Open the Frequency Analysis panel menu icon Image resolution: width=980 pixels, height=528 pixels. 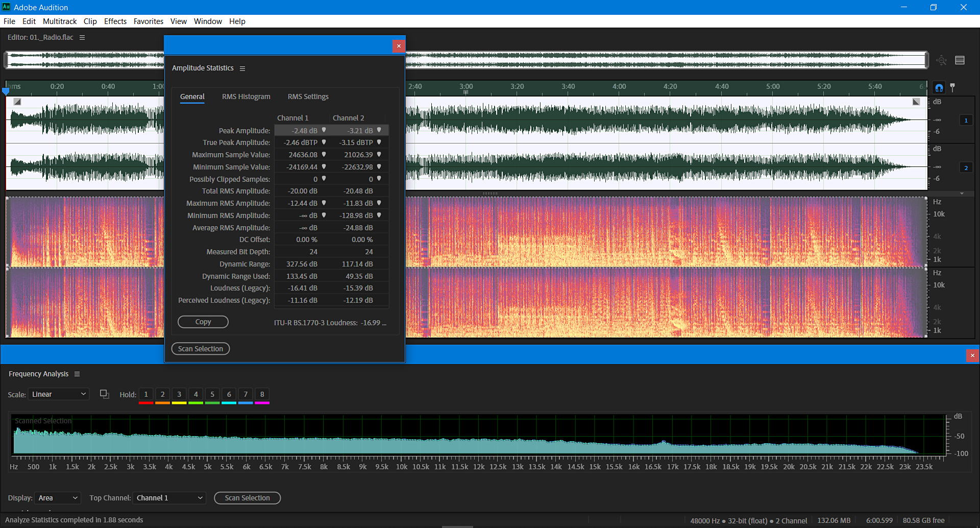click(x=77, y=374)
